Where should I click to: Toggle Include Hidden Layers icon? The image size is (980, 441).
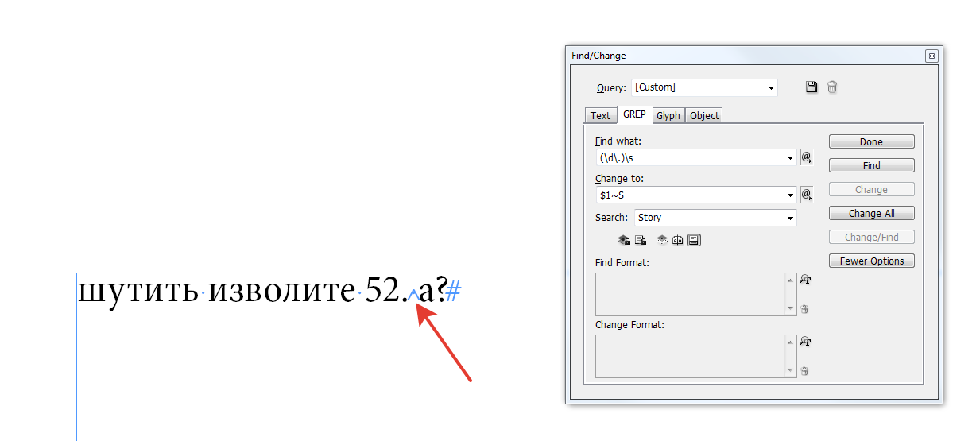661,240
